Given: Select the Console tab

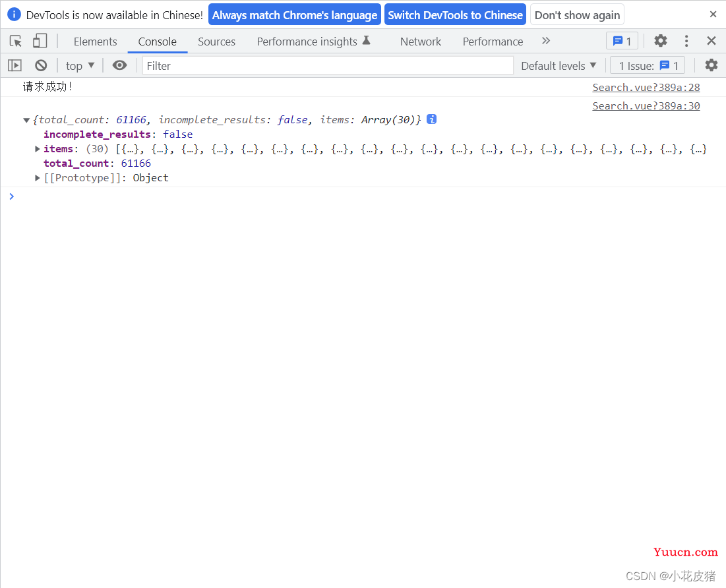Looking at the screenshot, I should [x=158, y=42].
